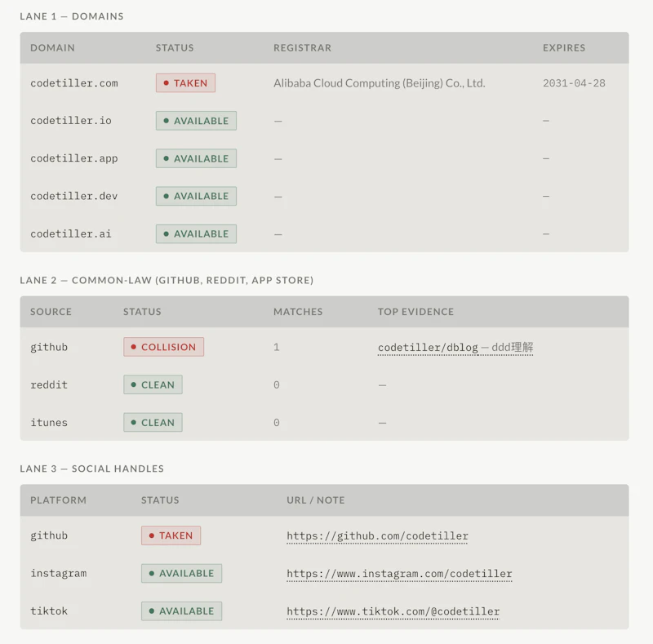The height and width of the screenshot is (644, 653).
Task: Click the EXPIRES column header
Action: [x=564, y=48]
